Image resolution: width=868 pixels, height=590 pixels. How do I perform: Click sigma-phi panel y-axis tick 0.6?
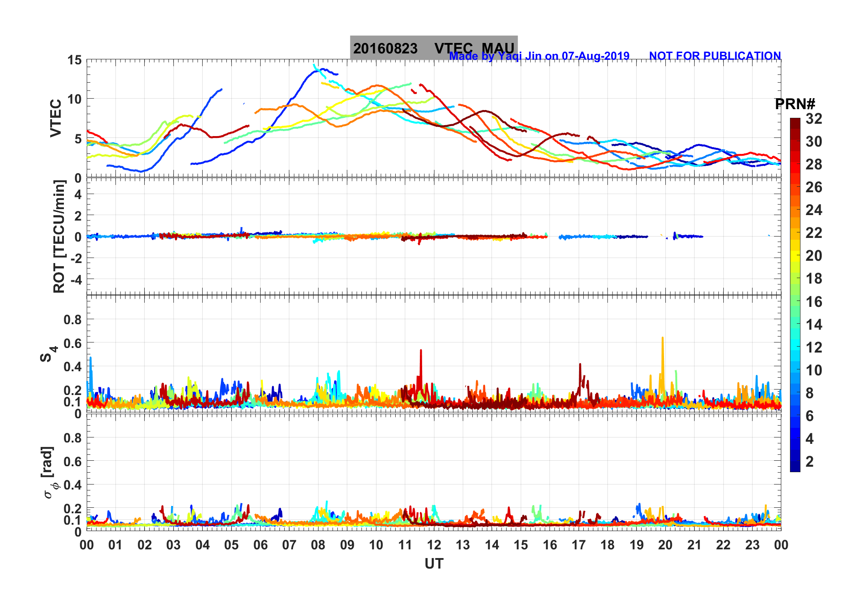[73, 461]
